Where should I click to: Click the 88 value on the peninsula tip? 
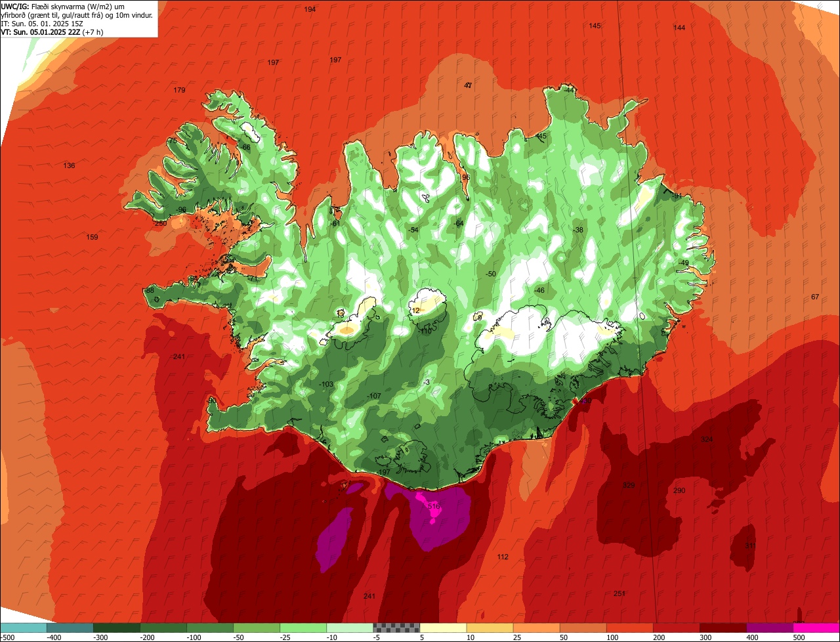[x=150, y=290]
